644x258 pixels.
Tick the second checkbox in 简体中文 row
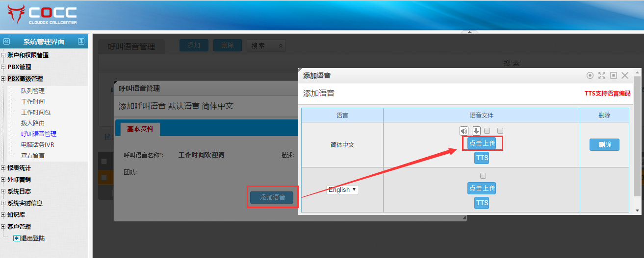click(x=500, y=131)
